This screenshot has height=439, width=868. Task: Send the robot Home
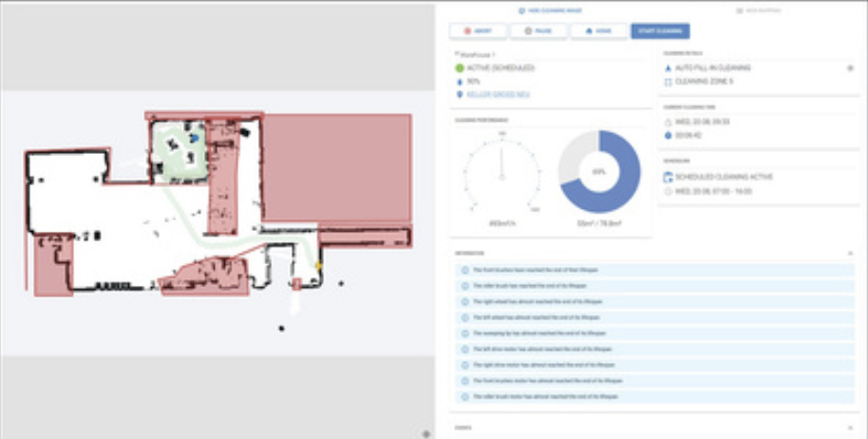[598, 31]
